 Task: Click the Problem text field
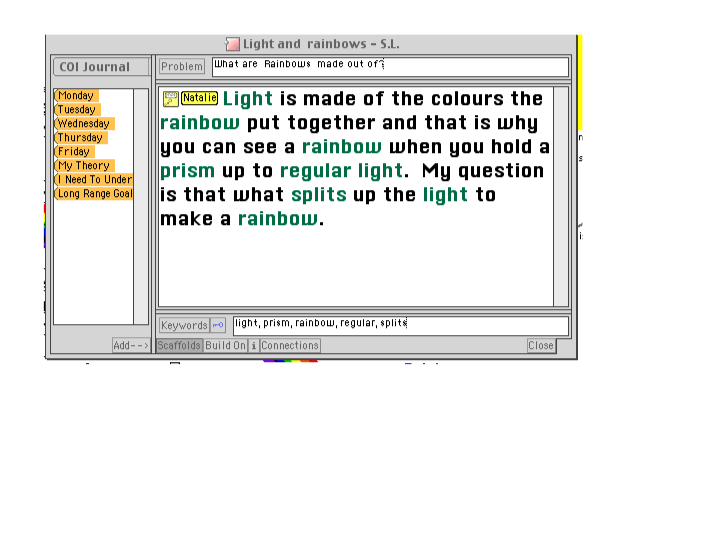click(390, 67)
